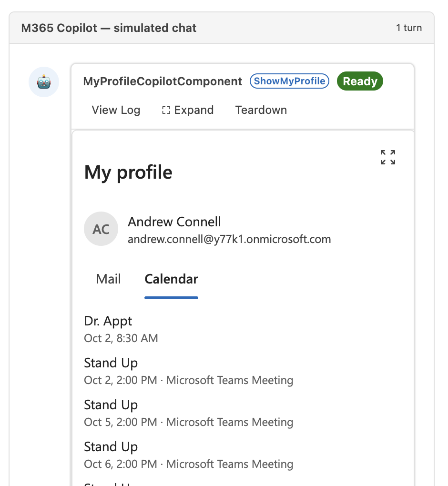Click the Dr. Appt event title
This screenshot has width=448, height=486.
108,321
